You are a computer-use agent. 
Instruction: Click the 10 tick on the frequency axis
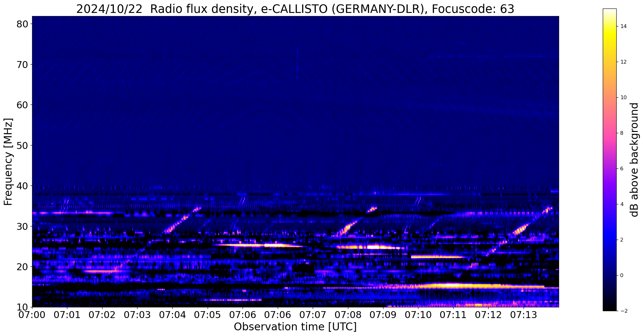coord(22,307)
